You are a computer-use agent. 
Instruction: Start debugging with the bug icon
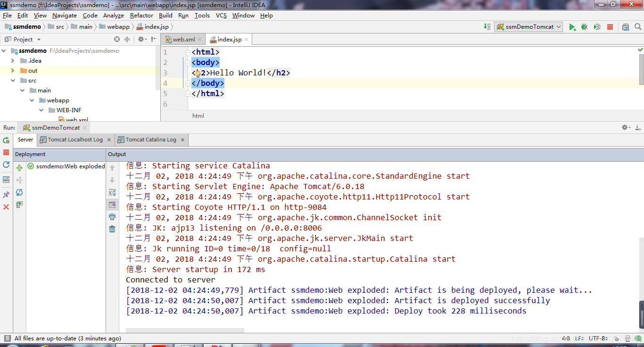coord(585,27)
